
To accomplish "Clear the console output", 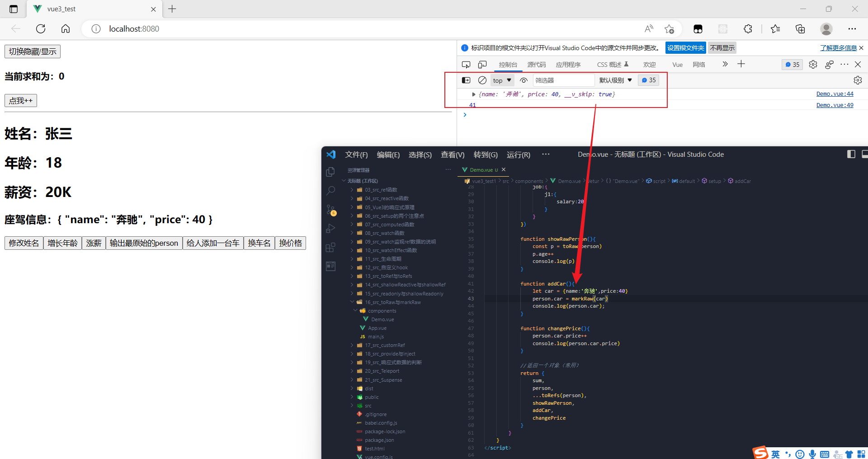I will (482, 80).
